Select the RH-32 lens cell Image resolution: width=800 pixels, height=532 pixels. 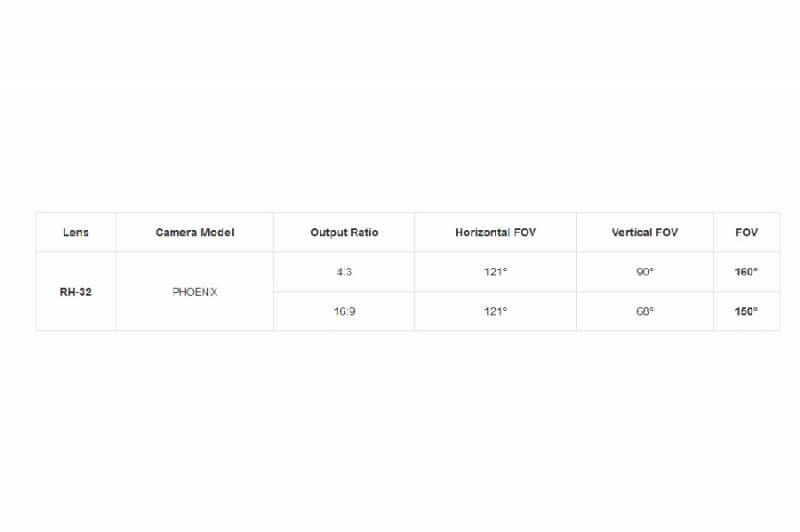click(x=76, y=291)
